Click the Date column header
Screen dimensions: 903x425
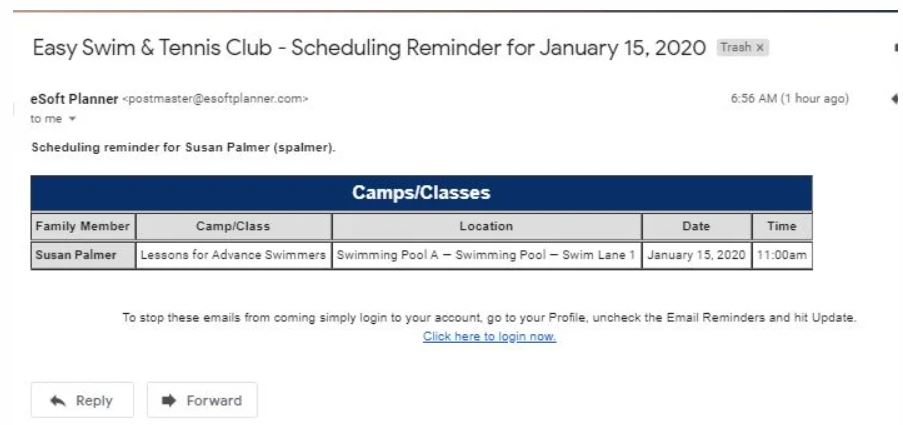tap(696, 227)
